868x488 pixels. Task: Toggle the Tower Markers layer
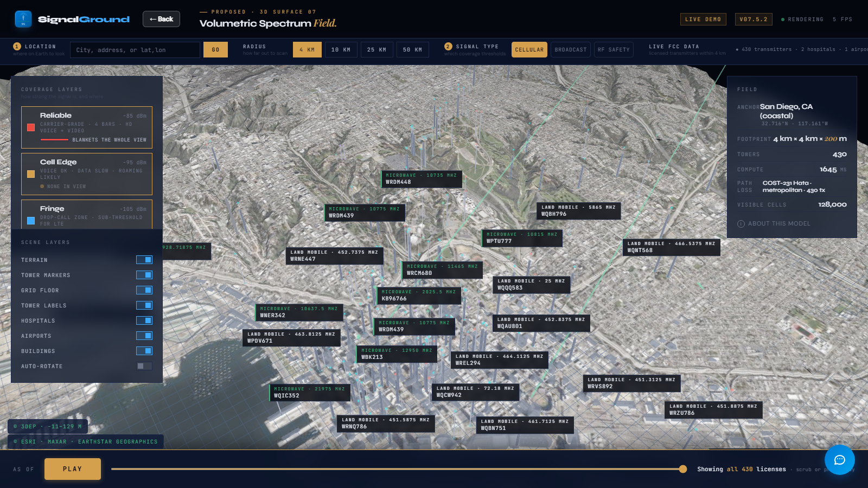click(144, 275)
